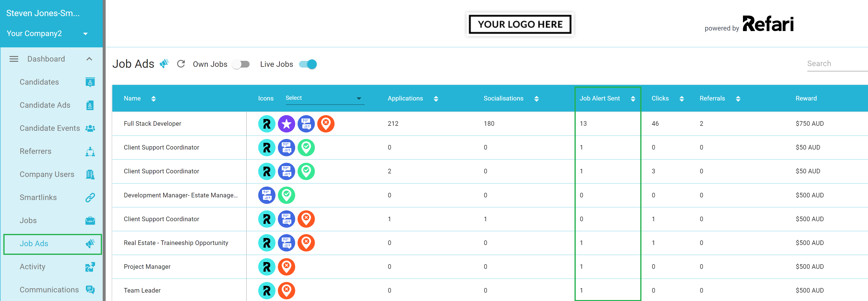Click the orange location X icon for Project Manager
Screen dimensions: 868x301
(286, 267)
